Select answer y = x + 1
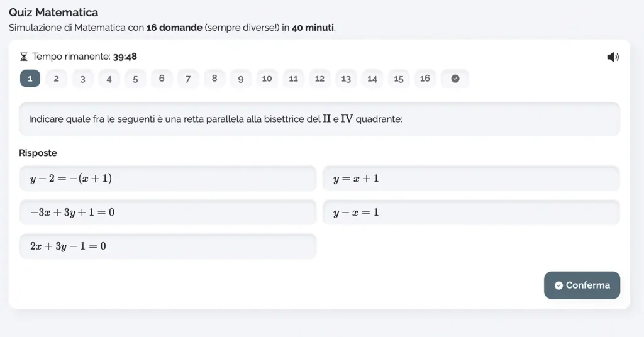644x337 pixels. 471,179
